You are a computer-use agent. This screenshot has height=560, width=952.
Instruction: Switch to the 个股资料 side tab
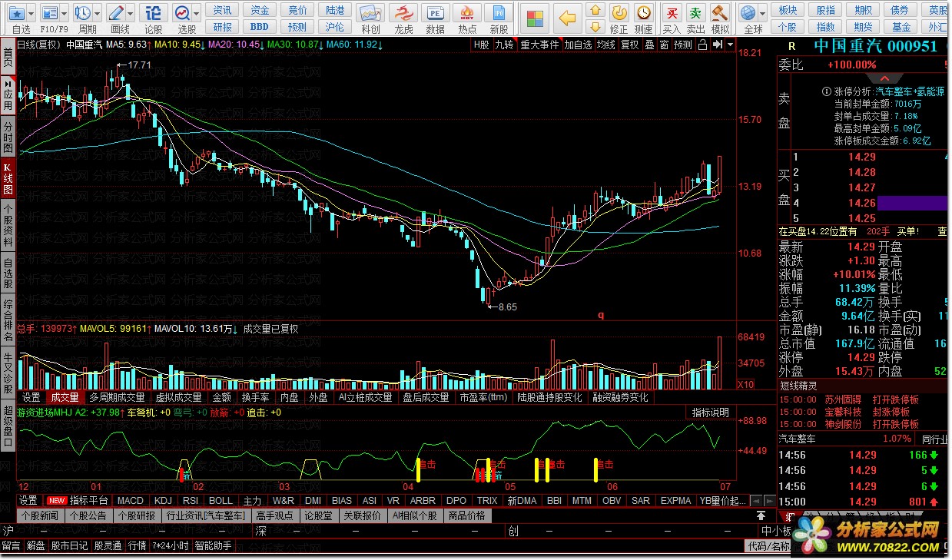[8, 227]
